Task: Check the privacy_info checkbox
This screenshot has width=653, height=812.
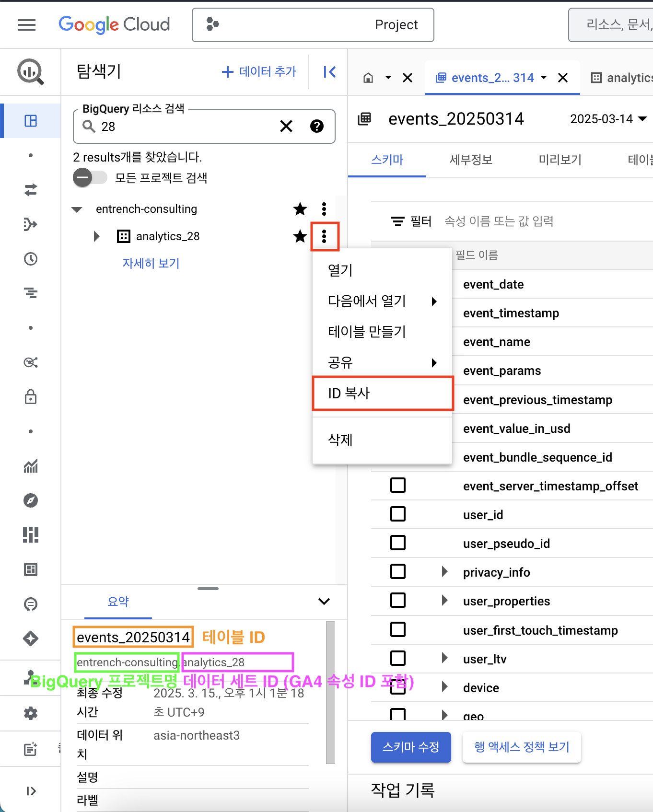Action: [x=398, y=571]
